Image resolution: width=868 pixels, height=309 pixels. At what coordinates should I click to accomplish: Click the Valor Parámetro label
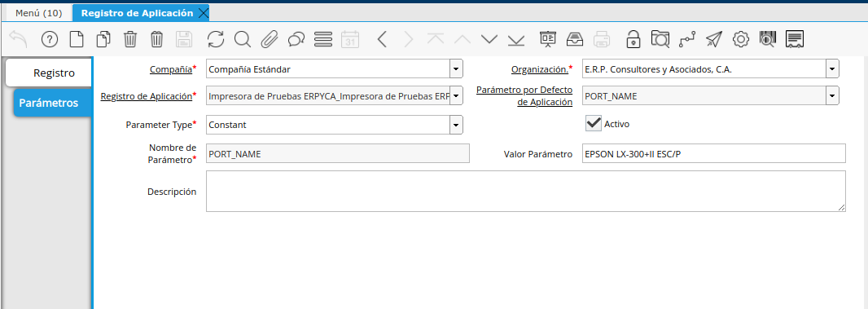pyautogui.click(x=538, y=154)
